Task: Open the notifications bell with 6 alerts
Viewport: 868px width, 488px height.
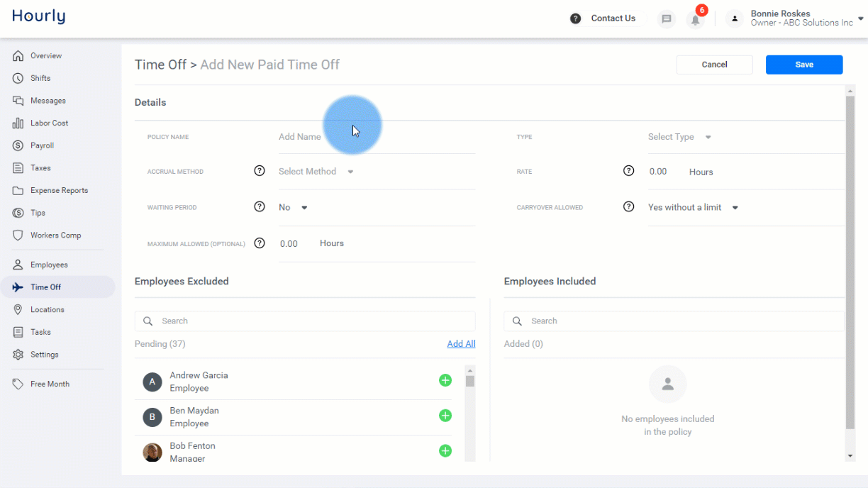Action: point(696,18)
